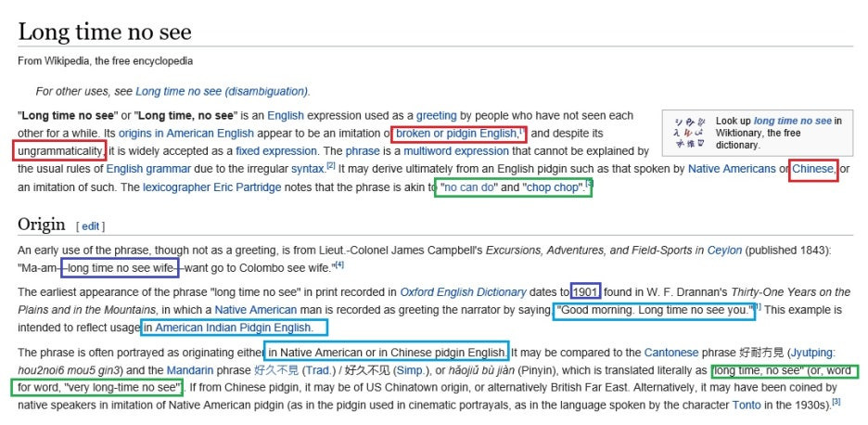Open the 'Eric Partridge' link
Screen dimensions: 868x425
point(248,187)
